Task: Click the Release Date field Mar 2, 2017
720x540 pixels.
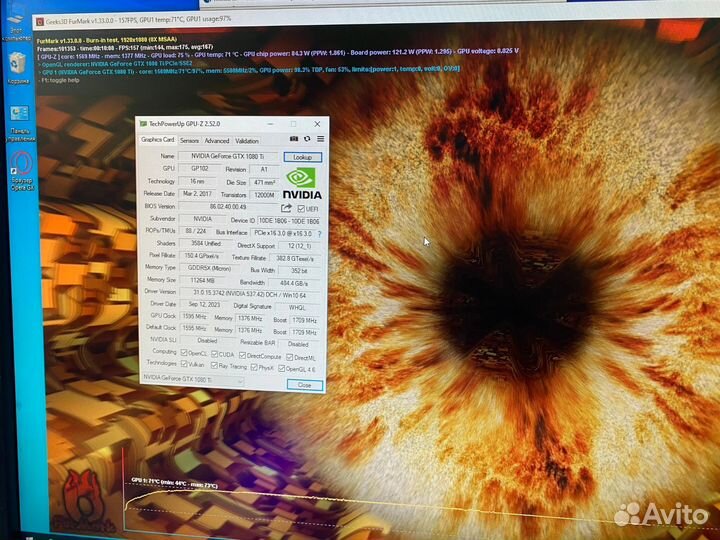Action: pyautogui.click(x=197, y=194)
